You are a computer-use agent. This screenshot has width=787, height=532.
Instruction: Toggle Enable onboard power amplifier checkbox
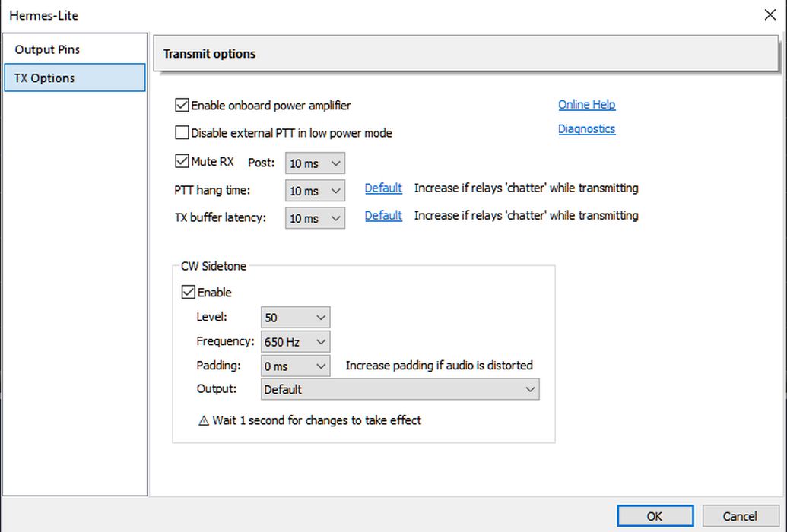[x=182, y=106]
